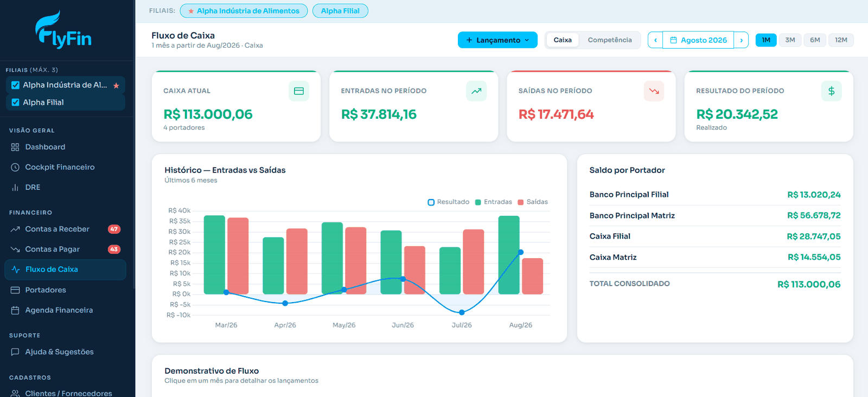
Task: Toggle Saídas series in chart legend
Action: (x=533, y=202)
